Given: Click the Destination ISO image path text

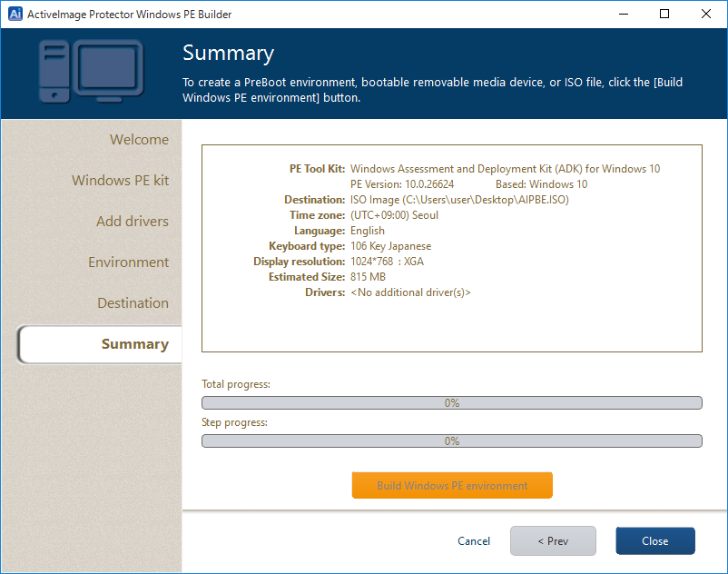Looking at the screenshot, I should coord(459,200).
